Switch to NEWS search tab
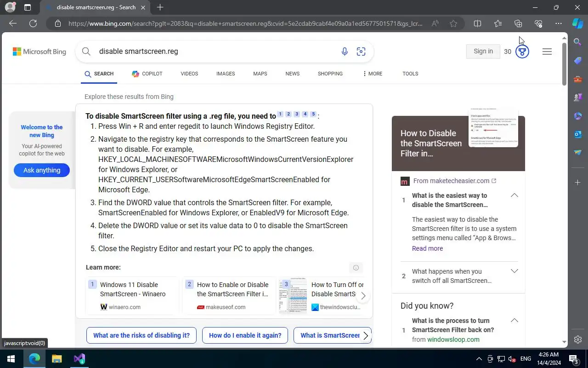Image resolution: width=588 pixels, height=368 pixels. click(x=292, y=74)
